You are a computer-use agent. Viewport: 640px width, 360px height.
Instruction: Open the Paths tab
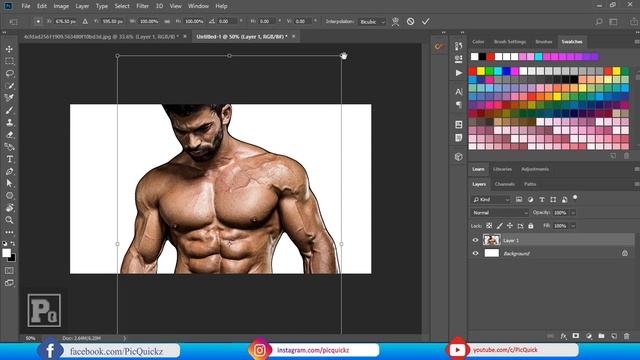(530, 184)
